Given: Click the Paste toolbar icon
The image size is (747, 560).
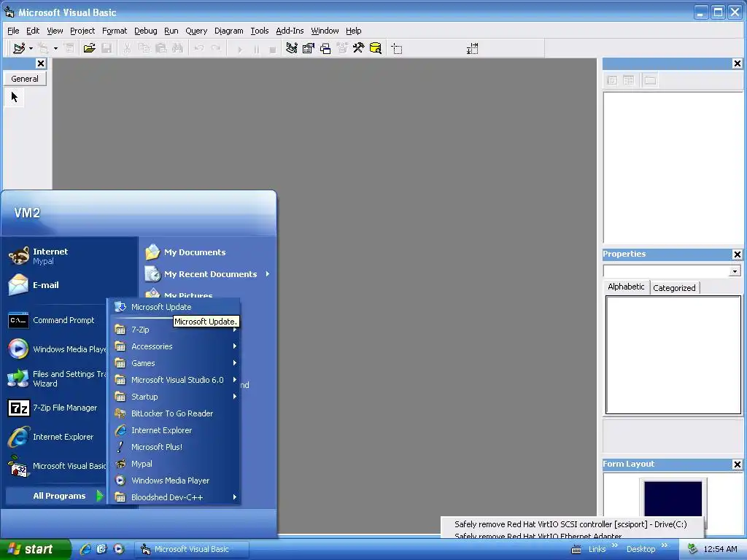Looking at the screenshot, I should tap(161, 48).
